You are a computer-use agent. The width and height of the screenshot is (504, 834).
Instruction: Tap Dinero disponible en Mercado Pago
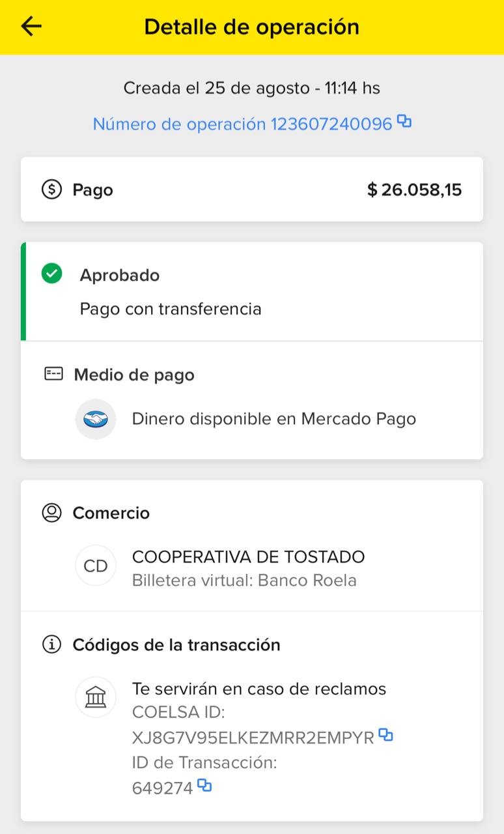[273, 419]
